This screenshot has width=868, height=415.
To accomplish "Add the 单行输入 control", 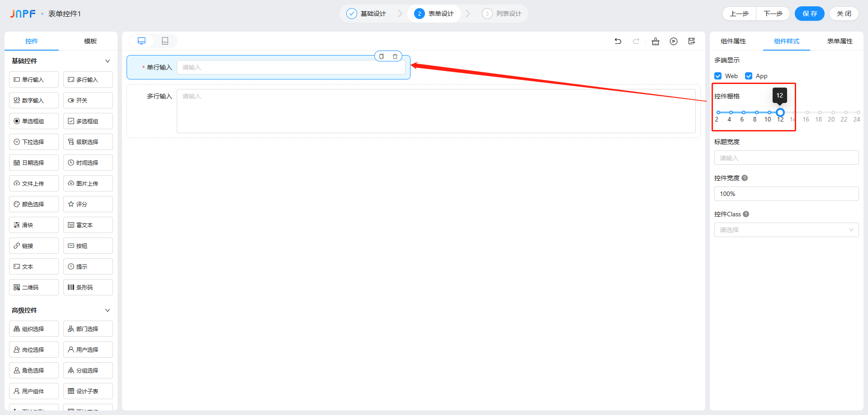I will pos(34,79).
